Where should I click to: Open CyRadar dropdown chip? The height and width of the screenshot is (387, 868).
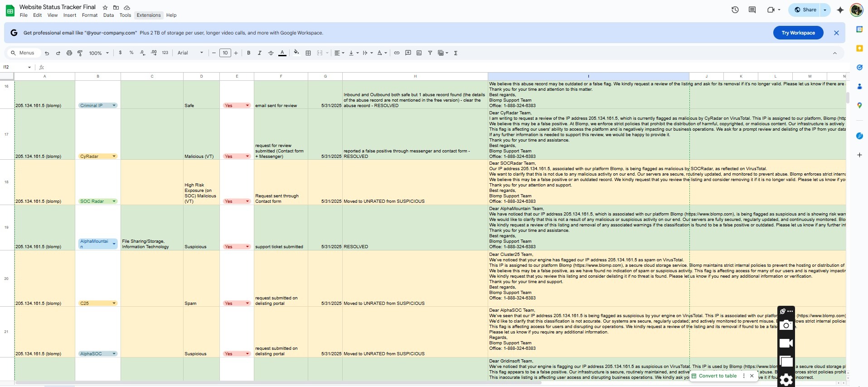pos(98,156)
